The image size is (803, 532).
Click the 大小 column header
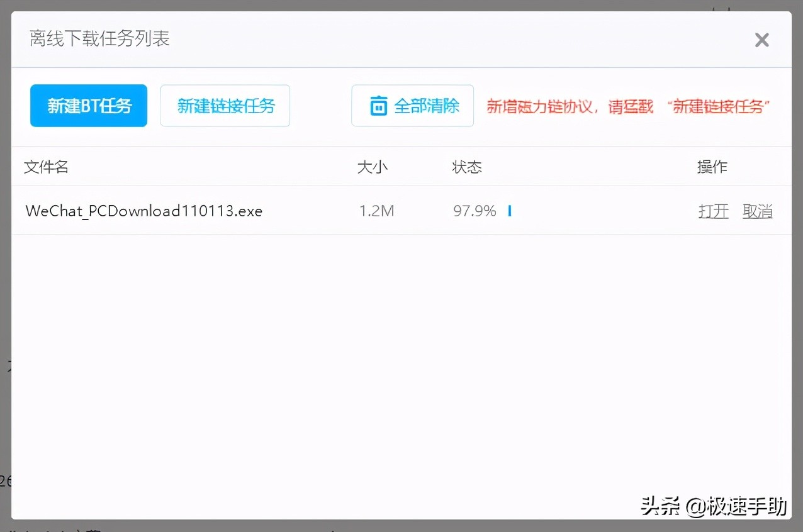[x=373, y=167]
